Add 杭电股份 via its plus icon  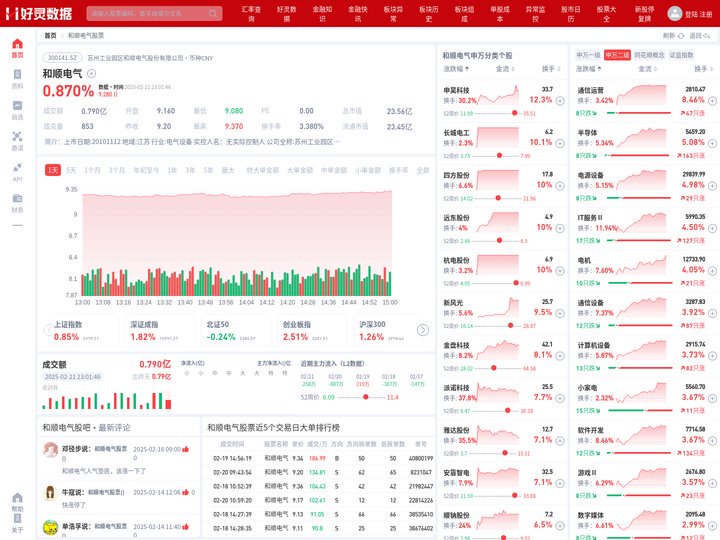pyautogui.click(x=560, y=271)
